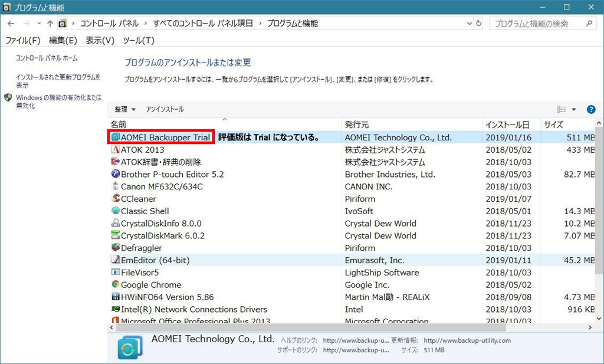Open the ファイル(F) menu
Viewport: 604px width, 364px height.
coord(23,41)
